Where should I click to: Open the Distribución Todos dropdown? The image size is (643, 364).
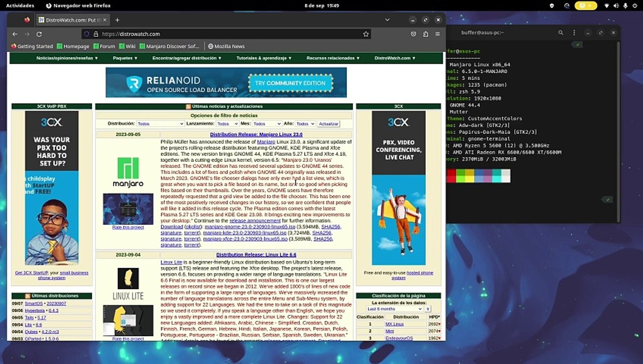[x=160, y=123]
